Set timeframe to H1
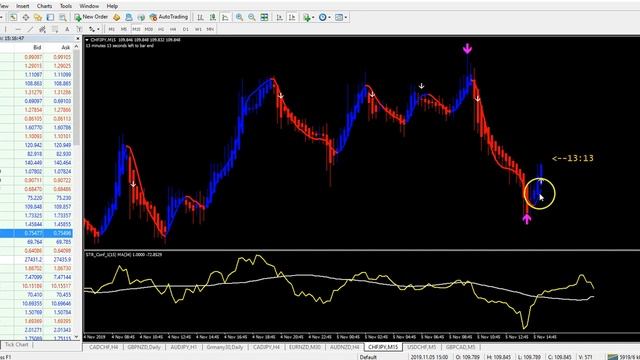 (161, 29)
